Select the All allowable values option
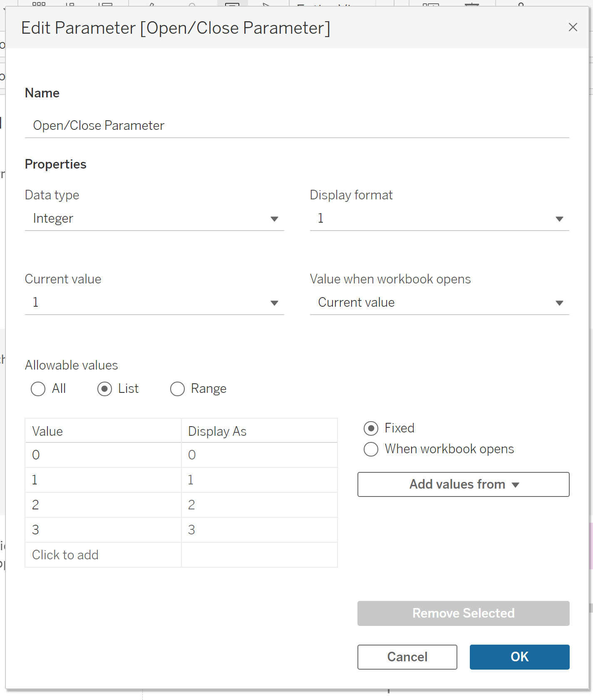This screenshot has height=700, width=593. click(38, 389)
